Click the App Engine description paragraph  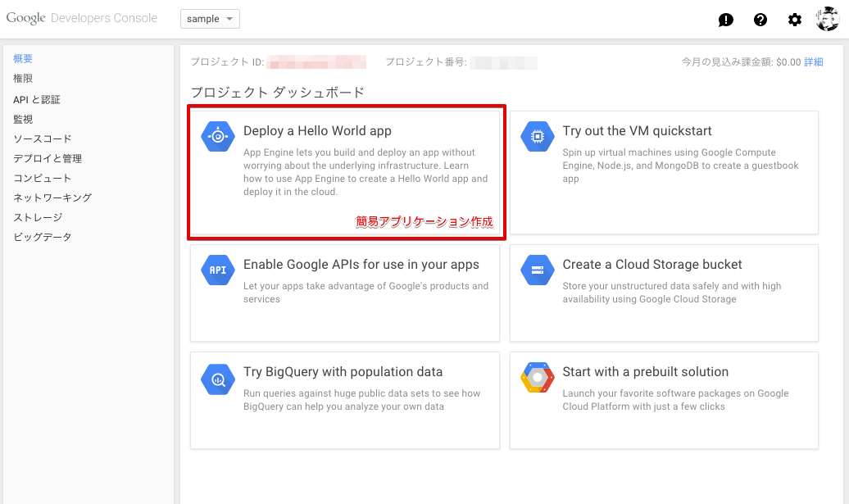coord(365,172)
